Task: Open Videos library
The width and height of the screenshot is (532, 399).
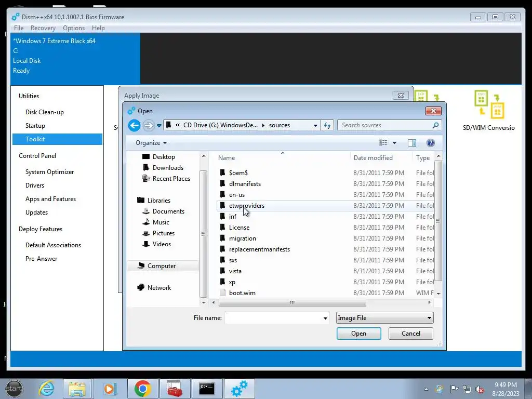Action: coord(162,244)
